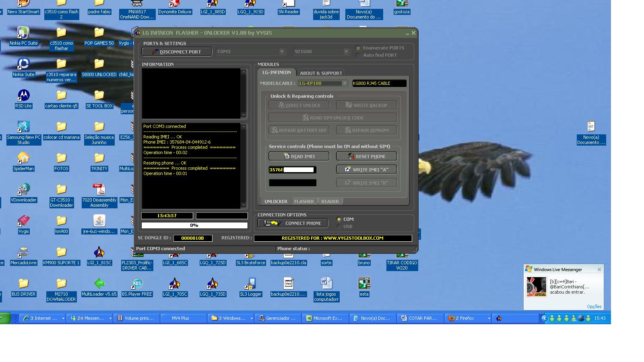Click Opções link in Messenger popup
Viewport: 644px width, 362px height.
tap(594, 306)
